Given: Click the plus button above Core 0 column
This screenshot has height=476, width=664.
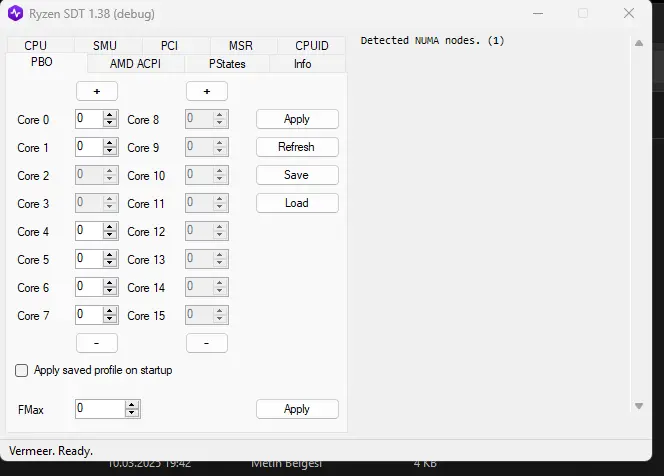Looking at the screenshot, I should [97, 91].
